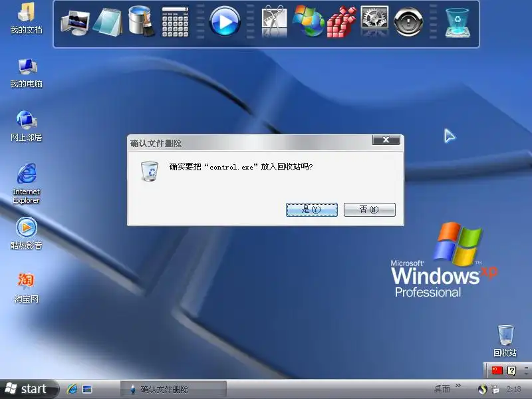
Task: Launch the Notepad icon in top dock
Action: point(108,23)
